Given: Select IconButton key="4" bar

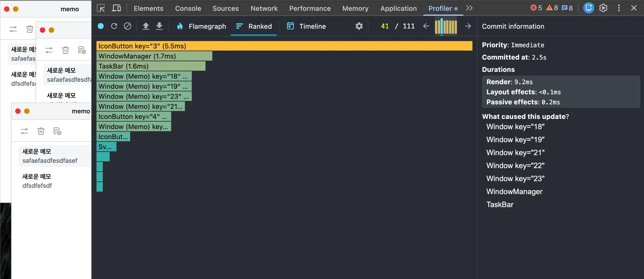Looking at the screenshot, I should click(134, 116).
